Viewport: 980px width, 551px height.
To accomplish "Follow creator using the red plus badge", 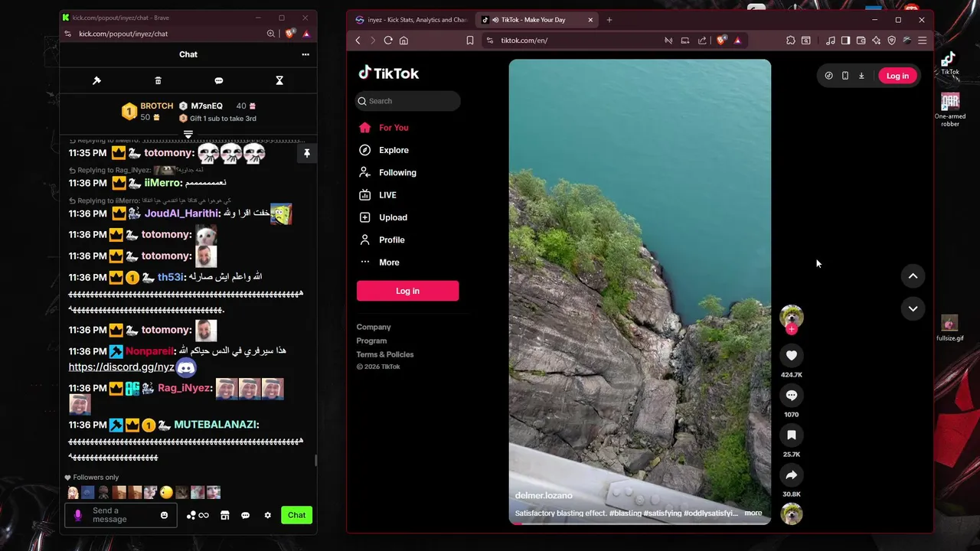I will point(791,329).
